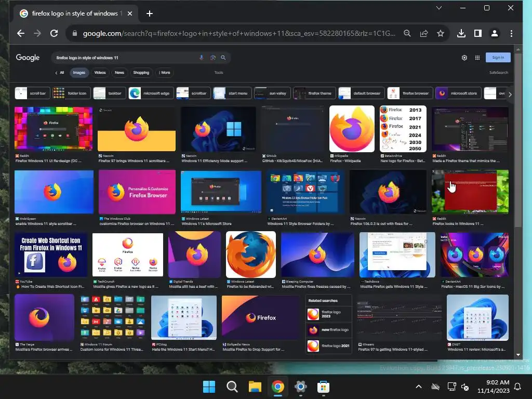Viewport: 532px width, 399px height.
Task: Open the Tools filter options
Action: point(219,73)
